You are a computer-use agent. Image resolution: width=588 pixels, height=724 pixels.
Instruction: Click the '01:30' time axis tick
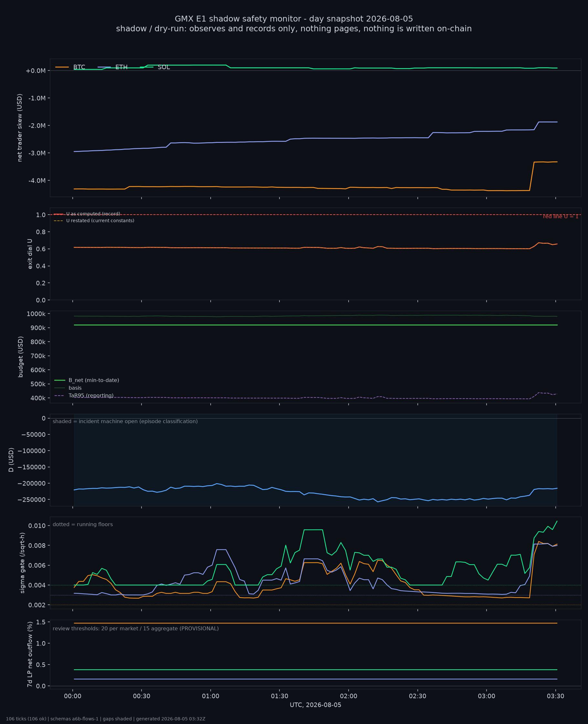click(x=279, y=697)
